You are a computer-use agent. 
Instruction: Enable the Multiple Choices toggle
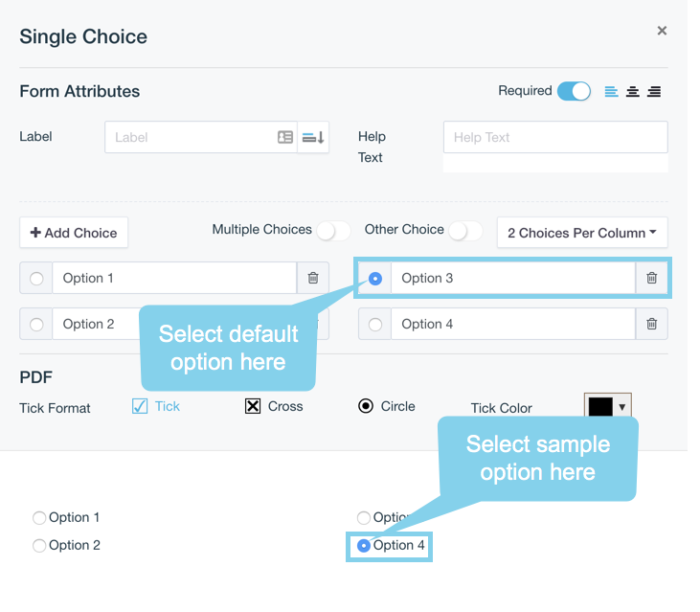click(x=333, y=231)
